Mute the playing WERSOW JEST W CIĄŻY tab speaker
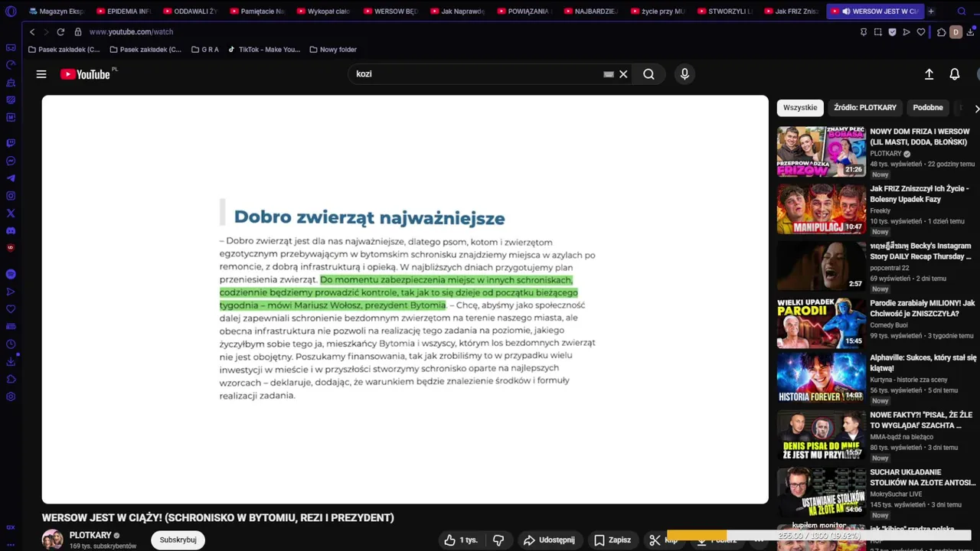 tap(846, 11)
